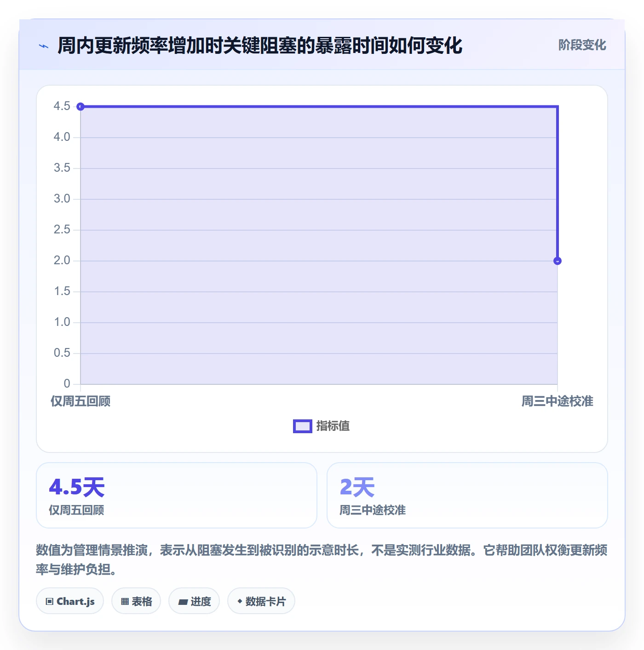Viewport: 644px width, 650px height.
Task: Click the 数据卡片 tag pill
Action: click(261, 601)
